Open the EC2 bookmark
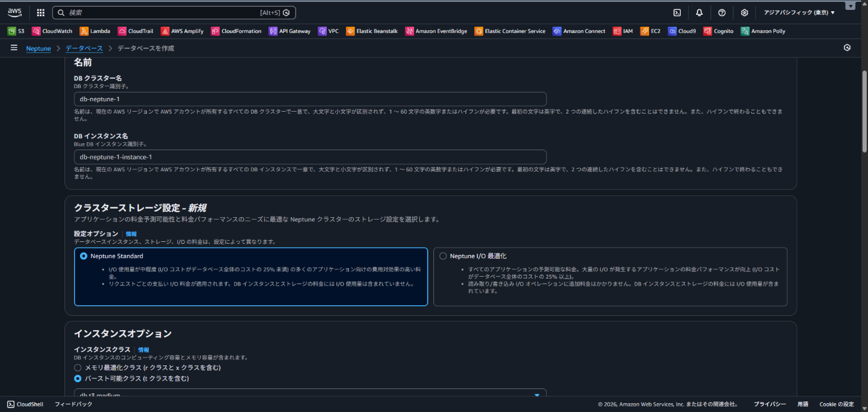Image resolution: width=868 pixels, height=412 pixels. click(651, 31)
